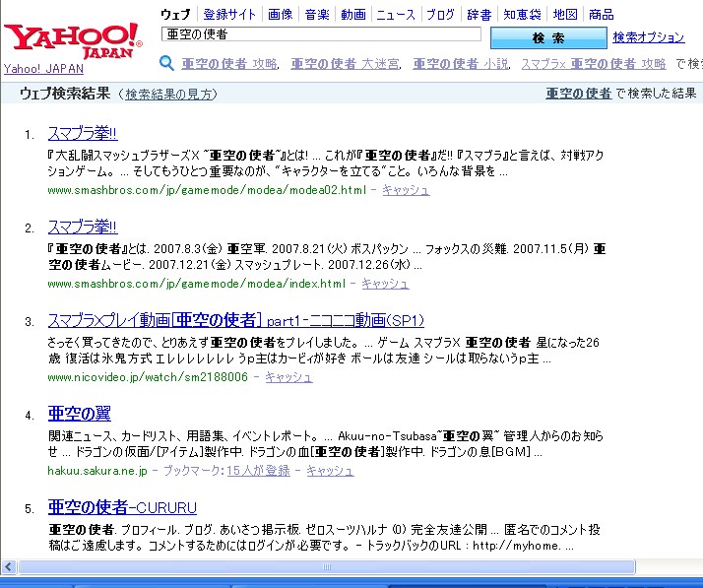Screen dimensions: 703x588
Task: Open the 知恵袋 tab
Action: coord(522,15)
